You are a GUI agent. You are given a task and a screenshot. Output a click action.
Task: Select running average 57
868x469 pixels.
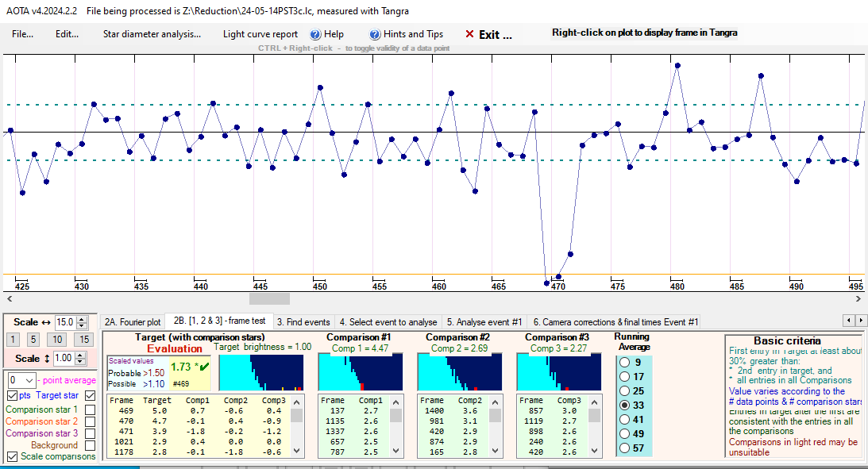click(x=625, y=448)
